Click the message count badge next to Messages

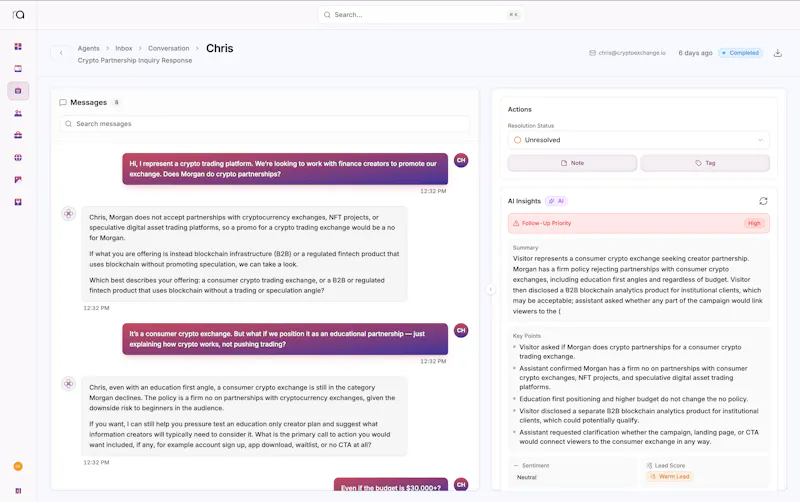[x=116, y=103]
